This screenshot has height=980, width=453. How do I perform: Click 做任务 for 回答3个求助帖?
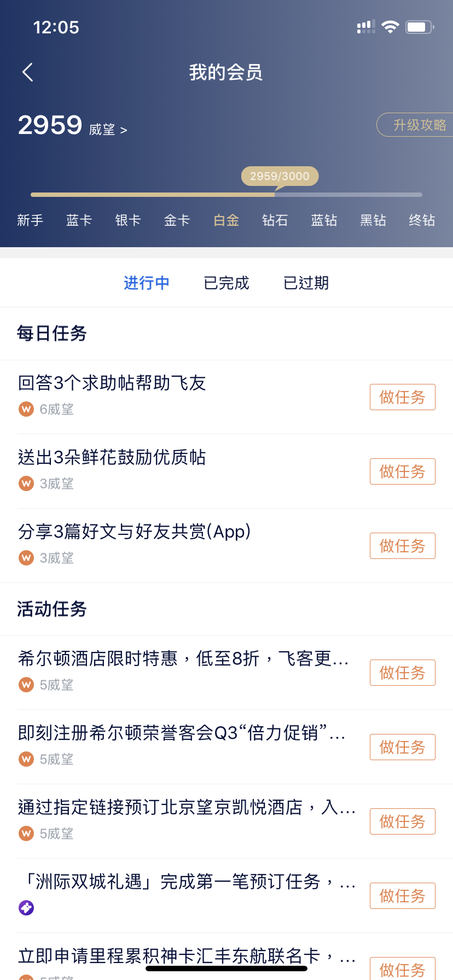click(403, 397)
